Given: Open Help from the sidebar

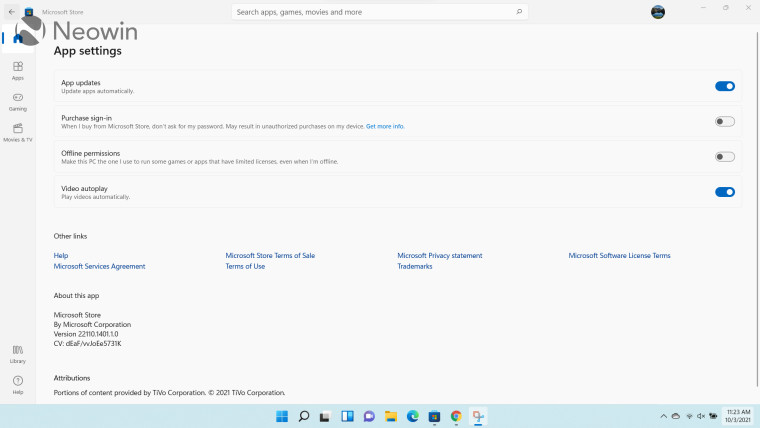Looking at the screenshot, I should tap(18, 385).
